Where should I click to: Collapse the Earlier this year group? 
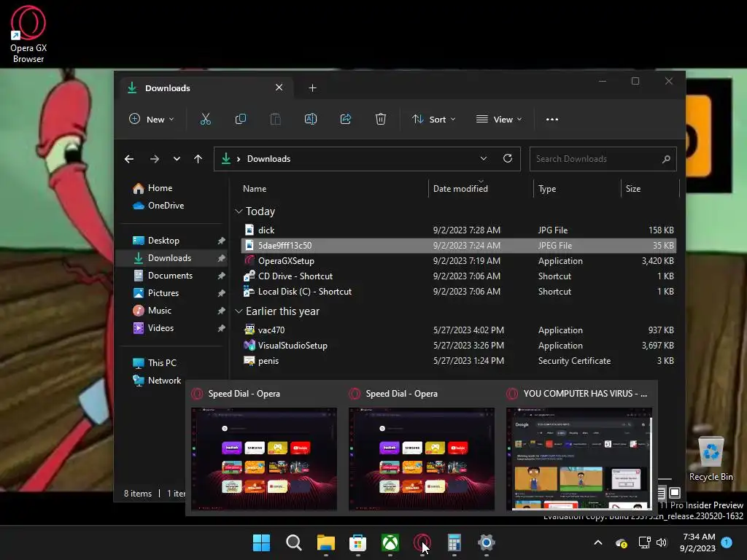[239, 311]
